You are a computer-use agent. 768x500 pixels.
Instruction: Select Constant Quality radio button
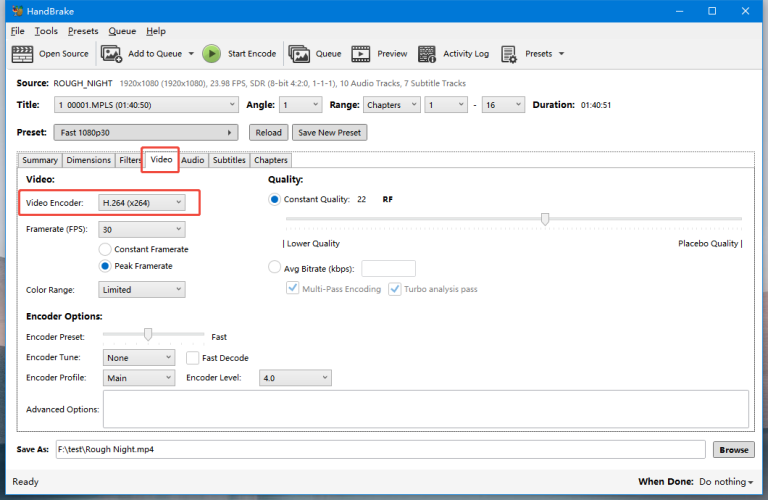pos(274,199)
